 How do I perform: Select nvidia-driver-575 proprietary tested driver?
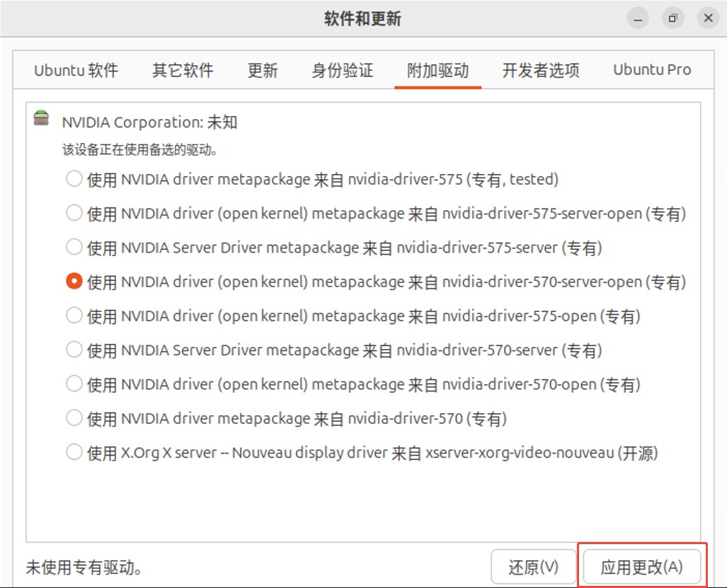coord(74,179)
